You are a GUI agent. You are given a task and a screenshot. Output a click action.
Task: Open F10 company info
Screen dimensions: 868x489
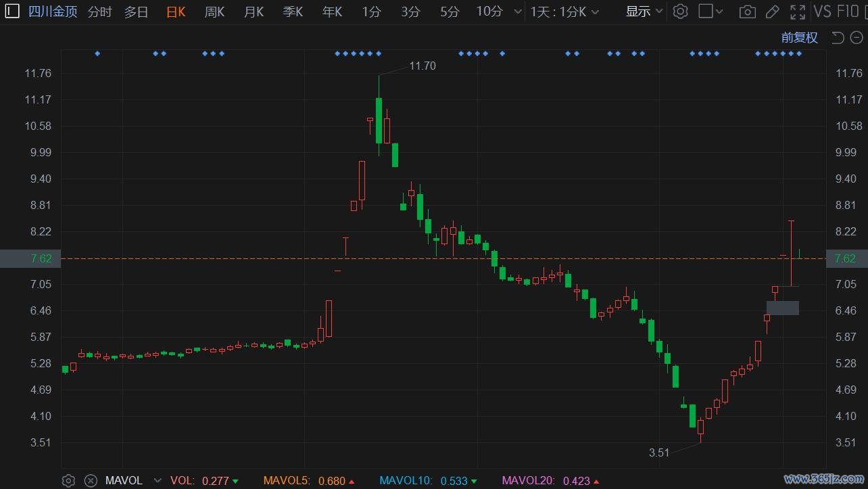point(848,11)
